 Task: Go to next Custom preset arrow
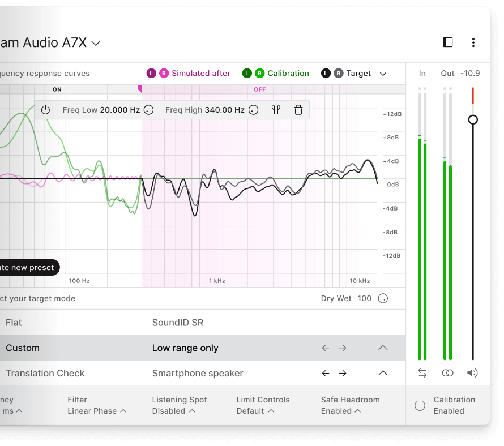(x=343, y=348)
